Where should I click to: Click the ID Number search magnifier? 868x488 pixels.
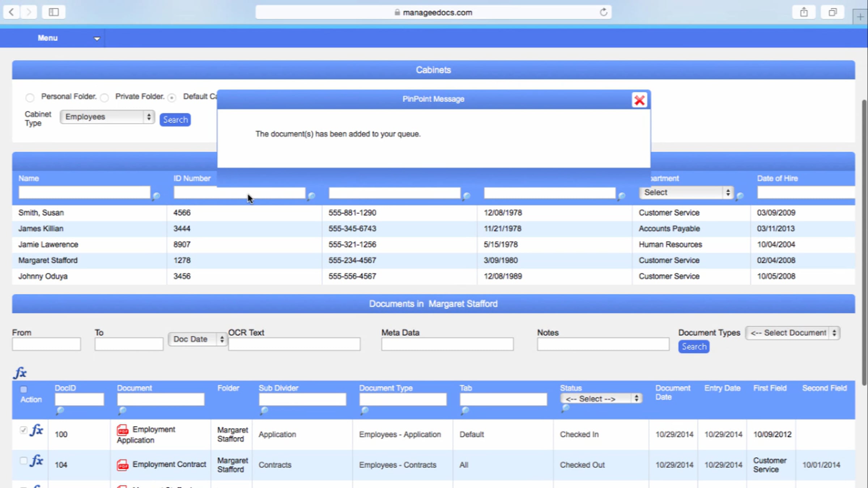pyautogui.click(x=311, y=196)
